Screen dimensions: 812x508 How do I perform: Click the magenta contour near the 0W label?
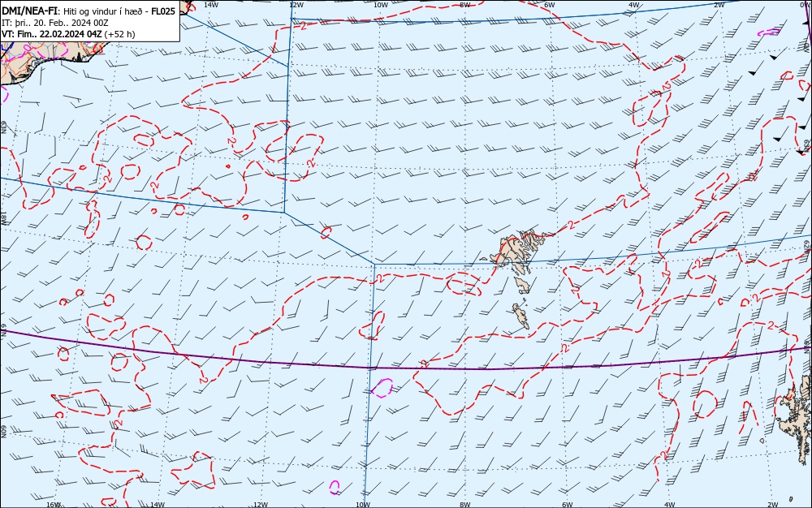click(769, 32)
